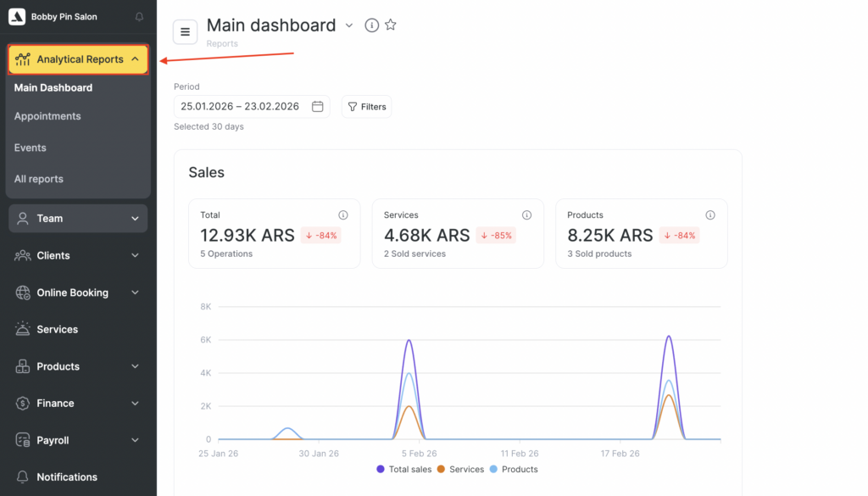Open the Main dashboard title dropdown
868x496 pixels.
point(349,25)
